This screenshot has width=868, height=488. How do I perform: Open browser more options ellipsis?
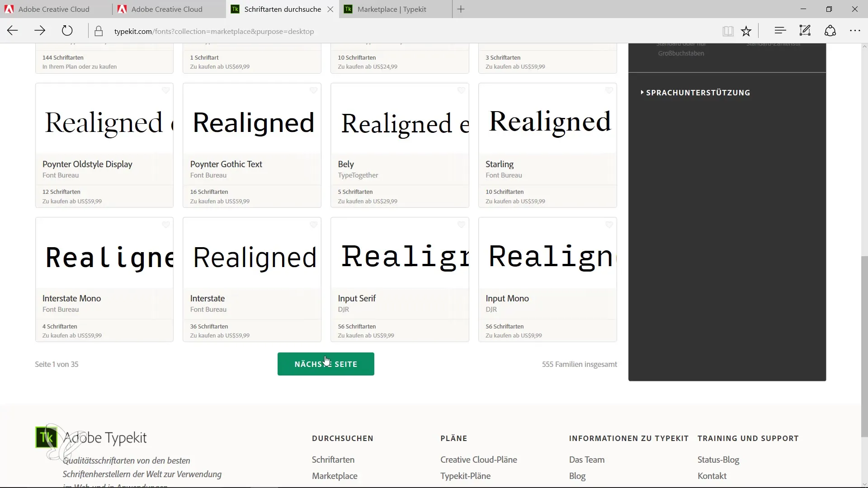[855, 31]
